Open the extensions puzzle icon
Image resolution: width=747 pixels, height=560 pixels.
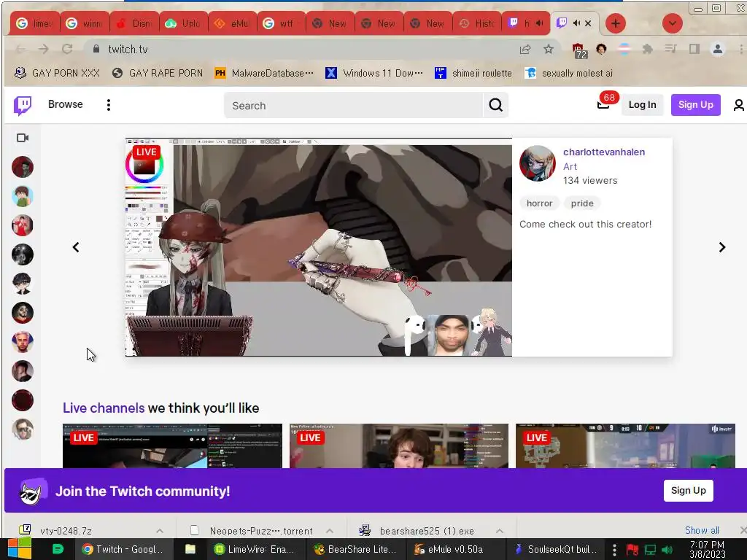pyautogui.click(x=647, y=49)
